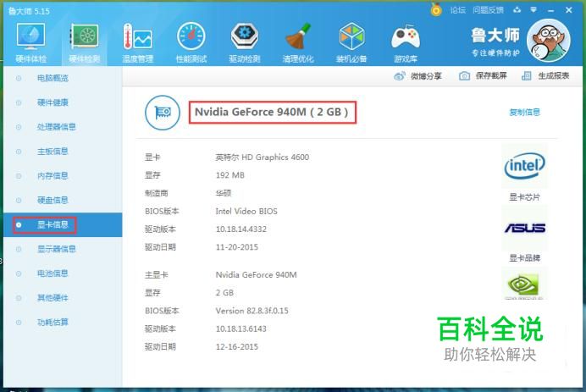The width and height of the screenshot is (586, 392).
Task: Click the 显卡品牌 caption under ASUS logo
Action: click(x=524, y=258)
